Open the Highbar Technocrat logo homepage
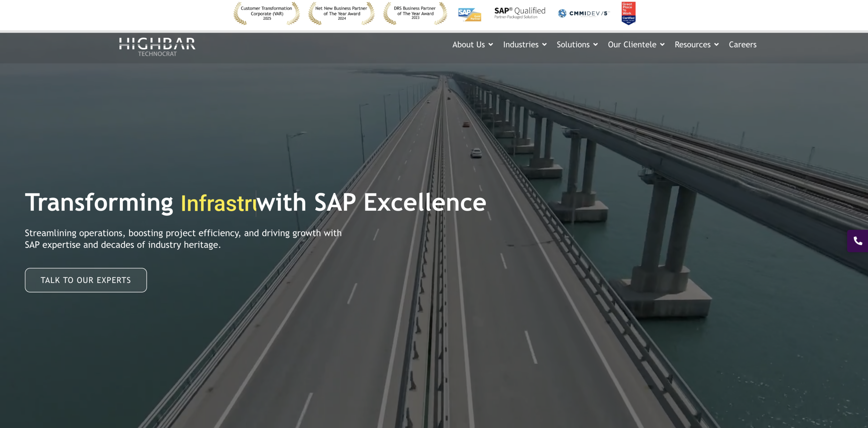This screenshot has width=868, height=428. pos(157,47)
